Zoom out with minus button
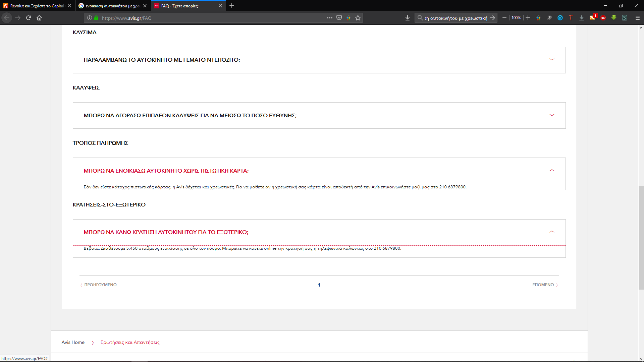644x362 pixels. [x=504, y=18]
